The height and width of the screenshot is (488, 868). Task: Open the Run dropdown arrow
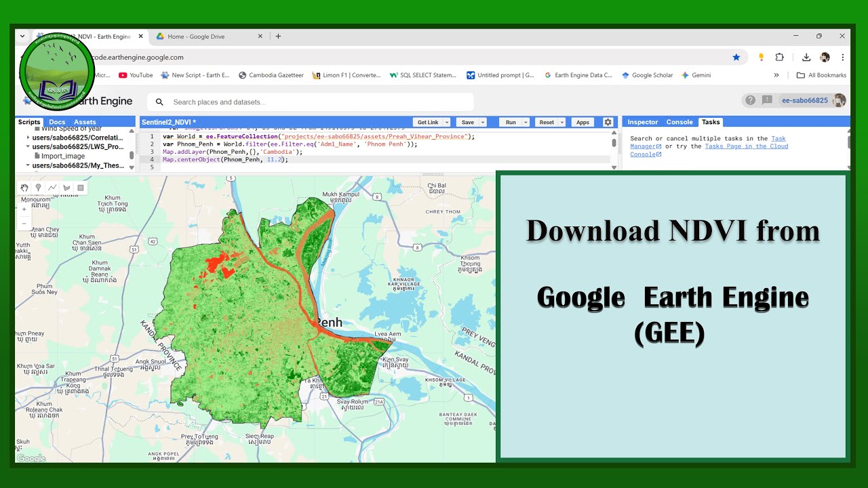click(x=525, y=122)
